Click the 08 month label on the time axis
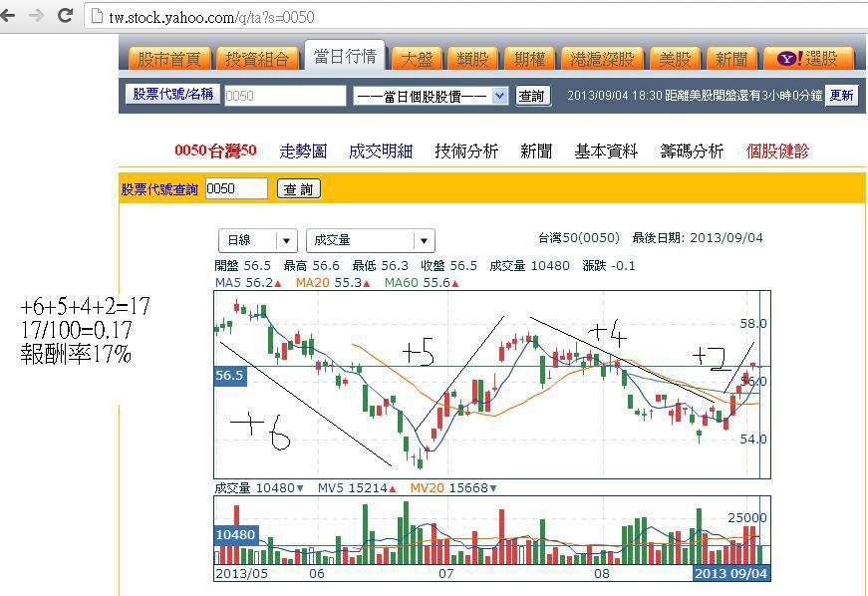 point(602,574)
